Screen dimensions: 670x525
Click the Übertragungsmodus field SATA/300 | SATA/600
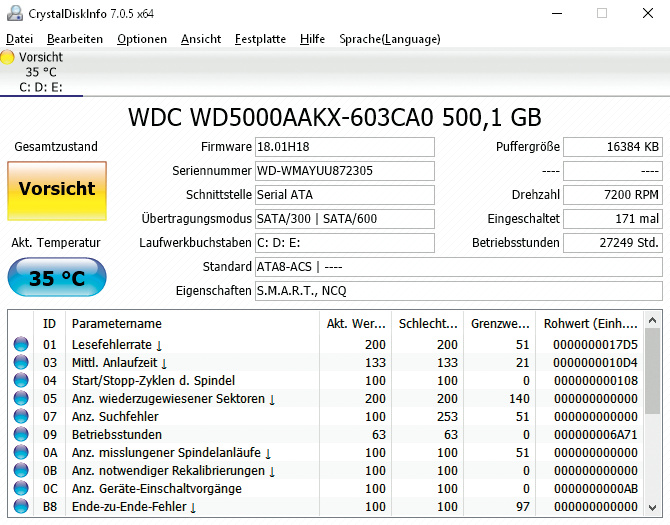(345, 219)
